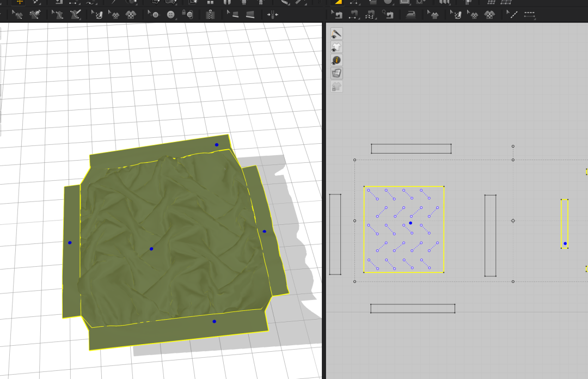Toggle the overlapping-frames display icon in 2D window
Image resolution: width=588 pixels, height=379 pixels.
click(336, 73)
